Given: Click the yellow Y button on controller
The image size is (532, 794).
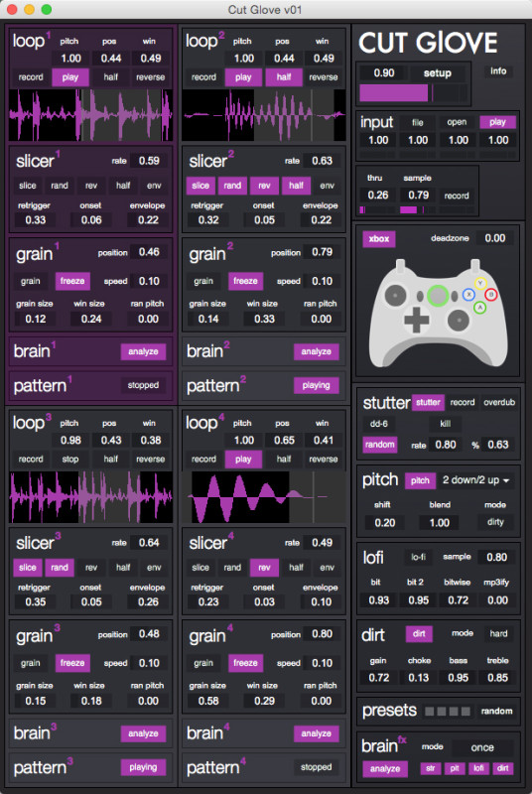Looking at the screenshot, I should (x=479, y=284).
